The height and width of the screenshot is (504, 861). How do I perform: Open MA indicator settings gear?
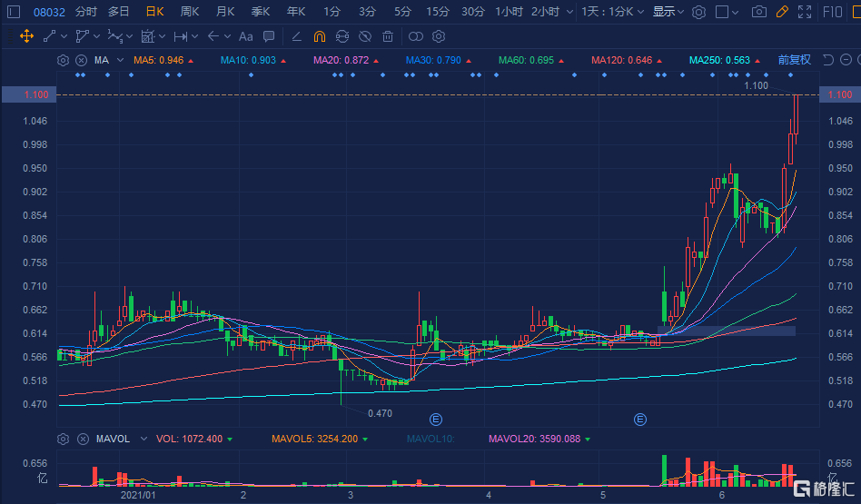point(63,60)
